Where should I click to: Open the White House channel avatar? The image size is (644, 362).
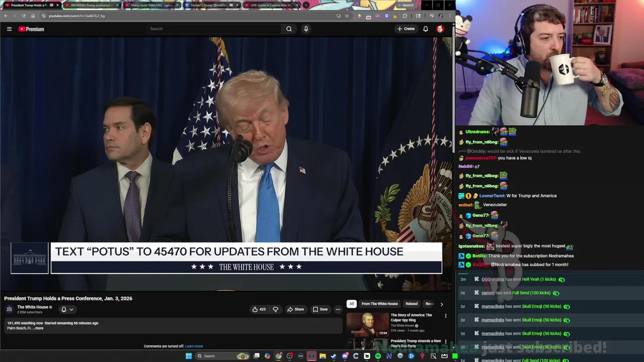tap(9, 309)
